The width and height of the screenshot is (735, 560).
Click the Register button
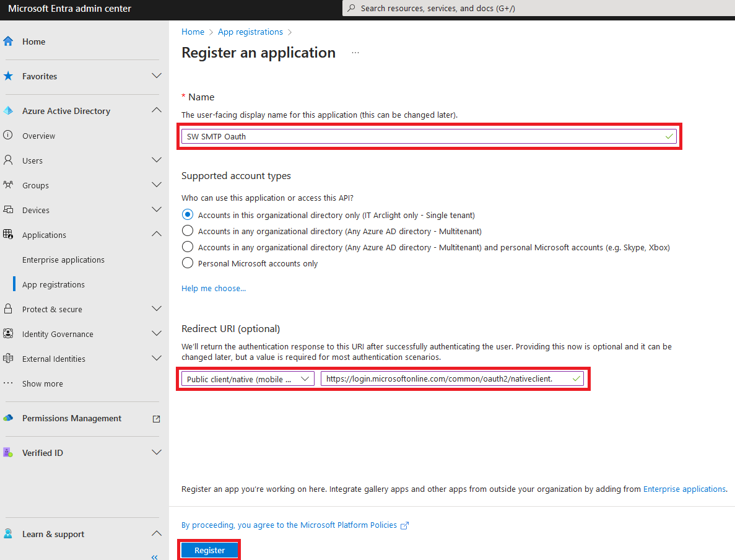click(x=209, y=549)
